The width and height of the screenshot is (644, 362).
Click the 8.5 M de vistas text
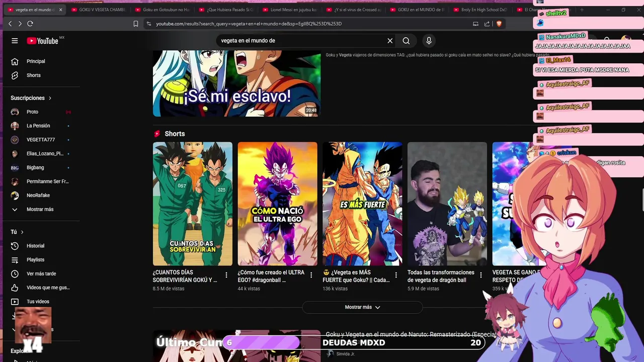[x=169, y=289]
